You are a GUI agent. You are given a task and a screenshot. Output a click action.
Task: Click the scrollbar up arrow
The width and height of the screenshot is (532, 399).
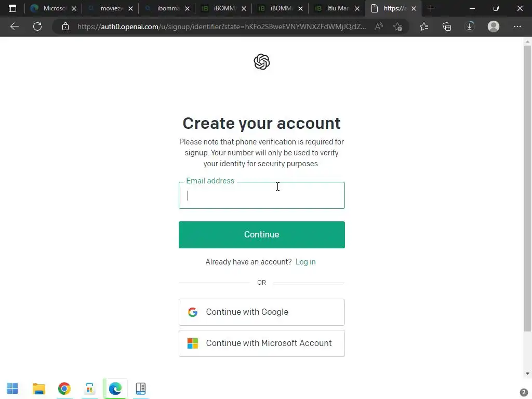pos(527,42)
